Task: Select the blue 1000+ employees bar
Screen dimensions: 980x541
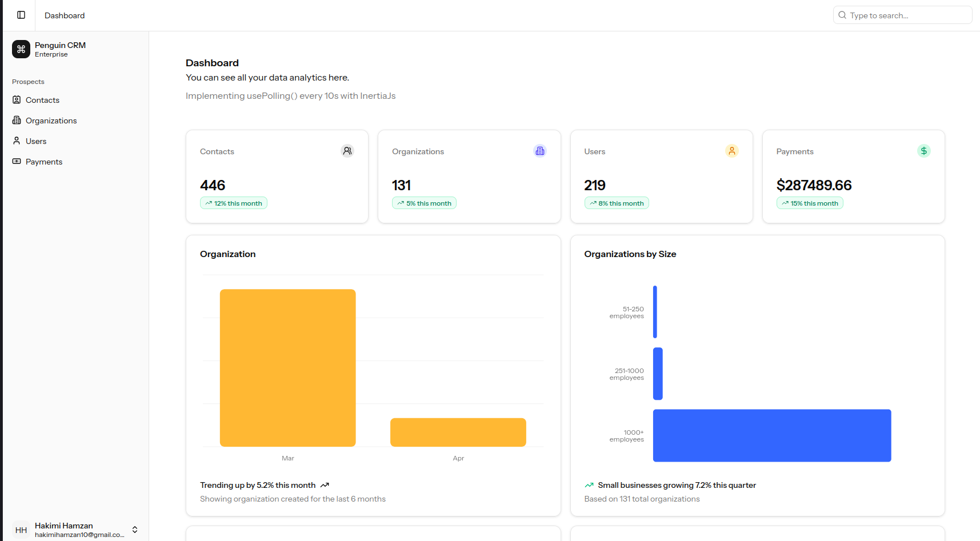Action: [x=771, y=435]
